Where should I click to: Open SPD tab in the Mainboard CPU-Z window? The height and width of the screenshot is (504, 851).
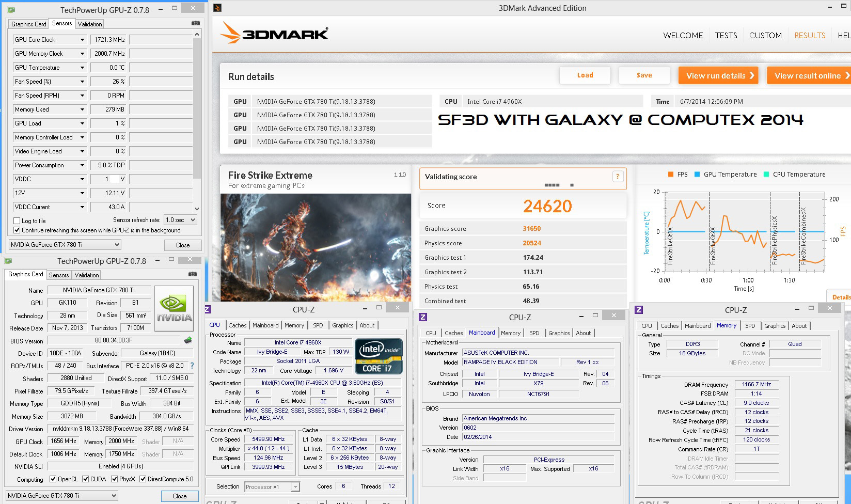pos(534,333)
